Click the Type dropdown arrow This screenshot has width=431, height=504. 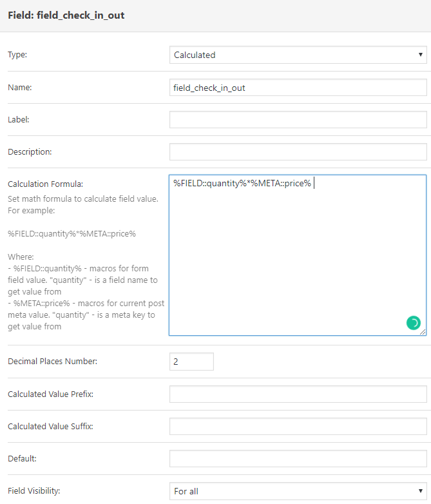(x=421, y=55)
